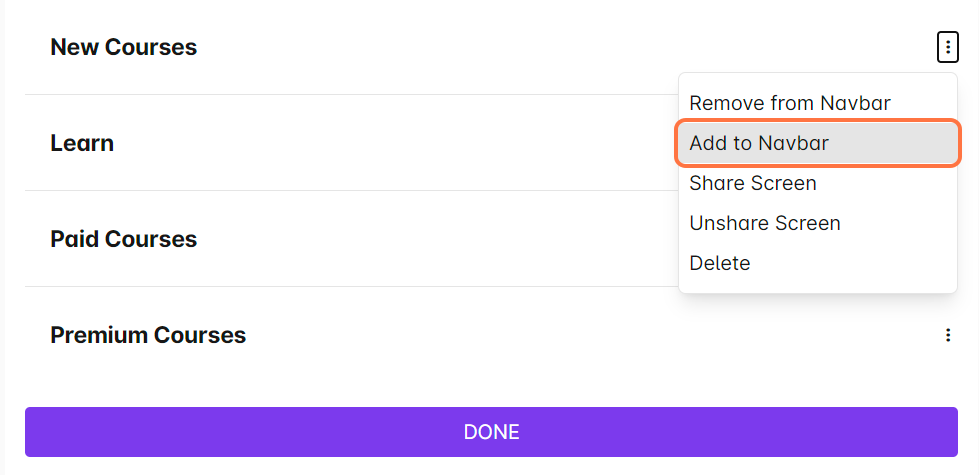Image resolution: width=979 pixels, height=475 pixels.
Task: Open the Paid Courses screen entry
Action: (124, 239)
